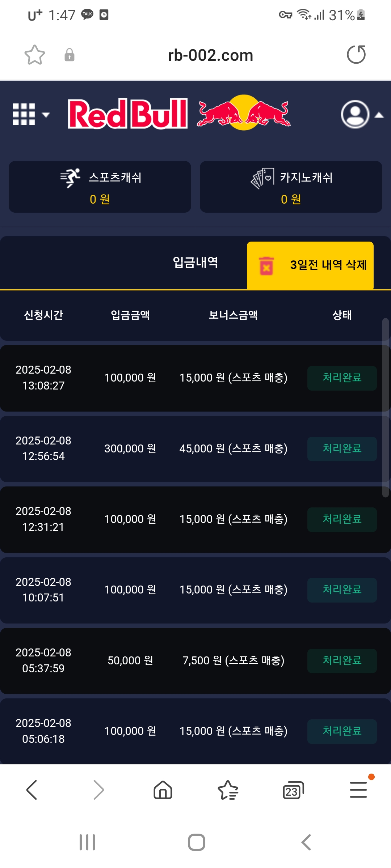Reload the page with the refresh icon

pos(356,55)
